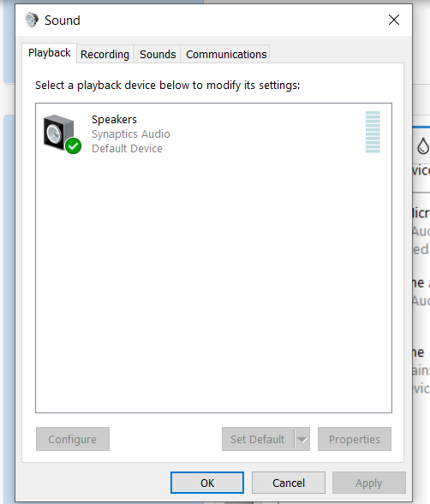The height and width of the screenshot is (504, 430).
Task: Switch to the Recording tab
Action: [x=105, y=54]
